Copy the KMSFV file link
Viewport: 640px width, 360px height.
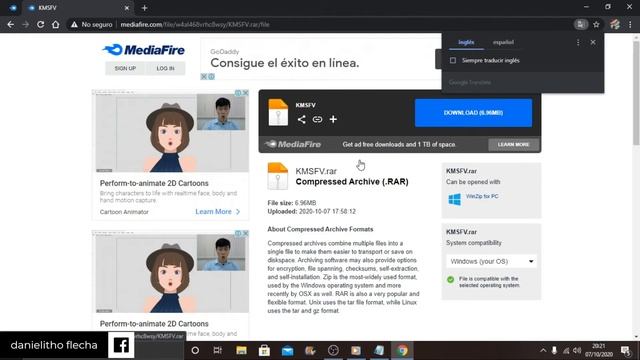(x=317, y=119)
